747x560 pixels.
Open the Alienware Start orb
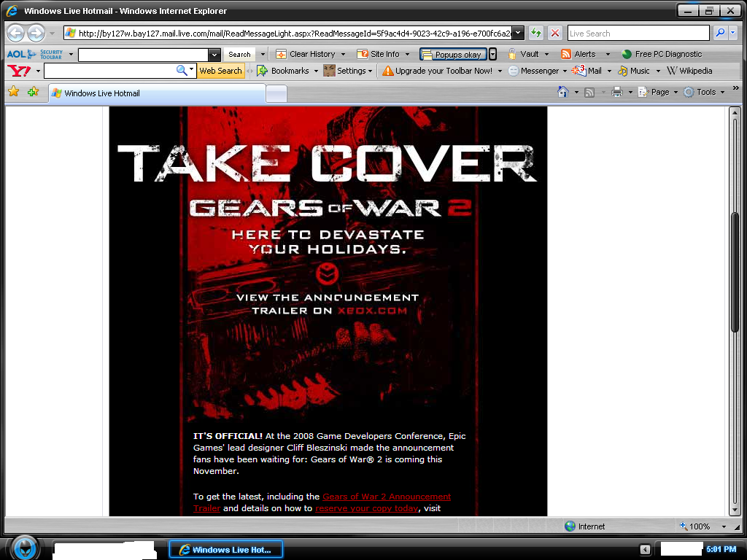click(26, 548)
